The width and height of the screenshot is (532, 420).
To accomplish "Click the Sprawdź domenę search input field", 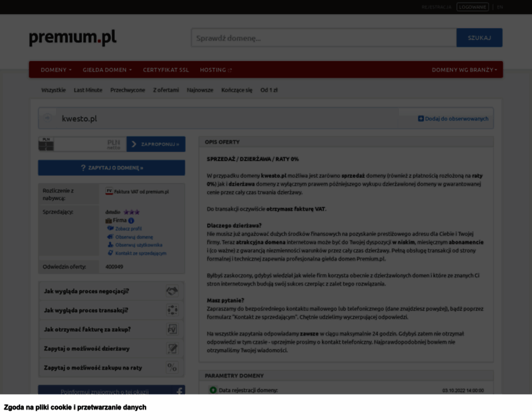I will coord(323,38).
